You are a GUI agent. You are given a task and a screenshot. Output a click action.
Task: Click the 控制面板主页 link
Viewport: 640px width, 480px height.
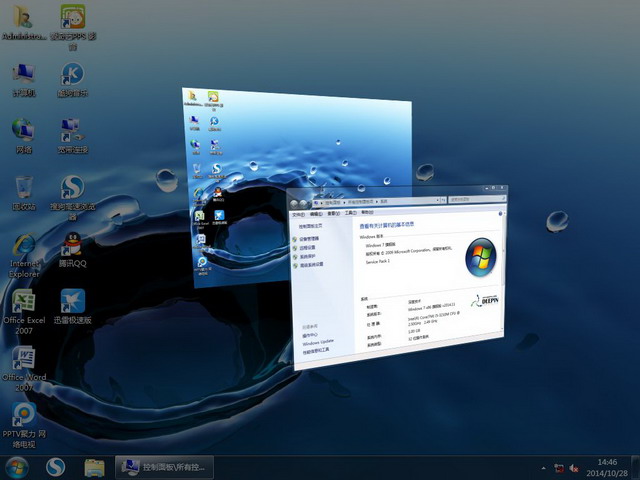tap(311, 226)
